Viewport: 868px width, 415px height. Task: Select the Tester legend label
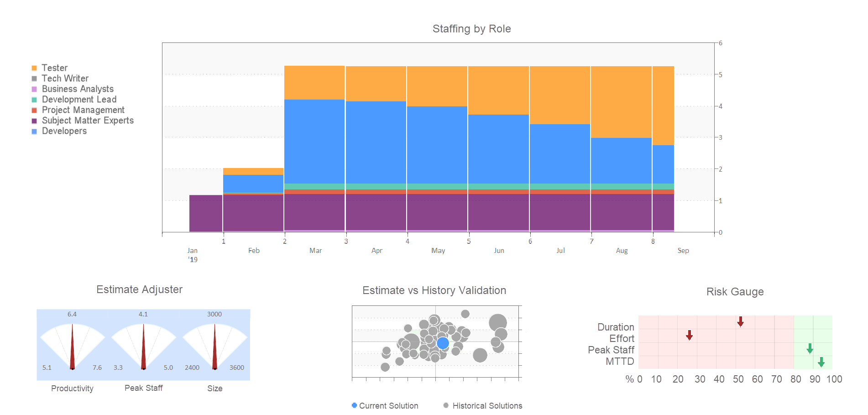[x=55, y=68]
